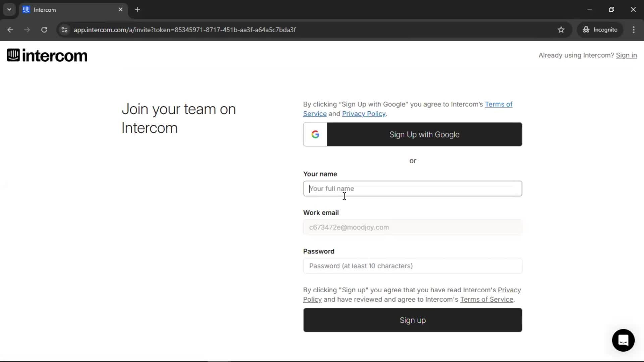644x362 pixels.
Task: Click 'Already using Intercom?' text
Action: (576, 55)
